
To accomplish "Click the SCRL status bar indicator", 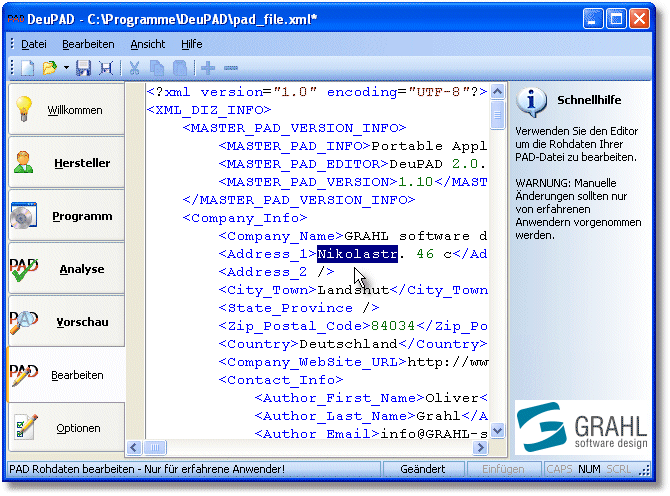I will coord(618,469).
